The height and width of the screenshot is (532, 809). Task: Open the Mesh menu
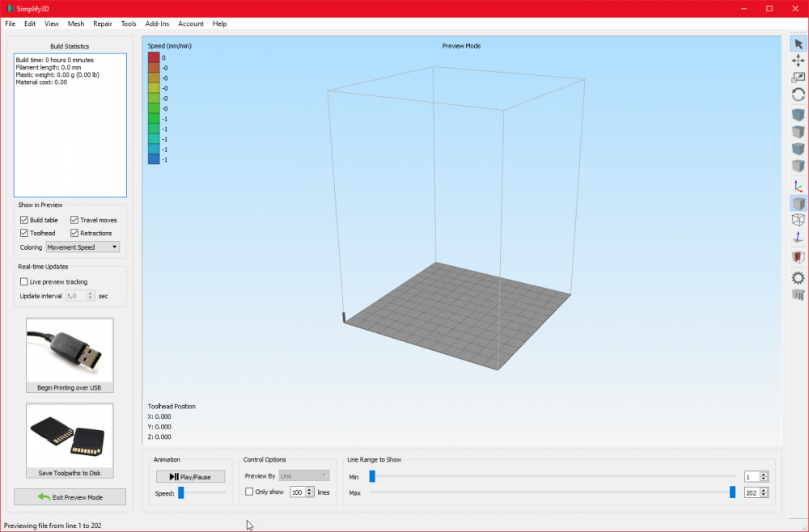76,23
